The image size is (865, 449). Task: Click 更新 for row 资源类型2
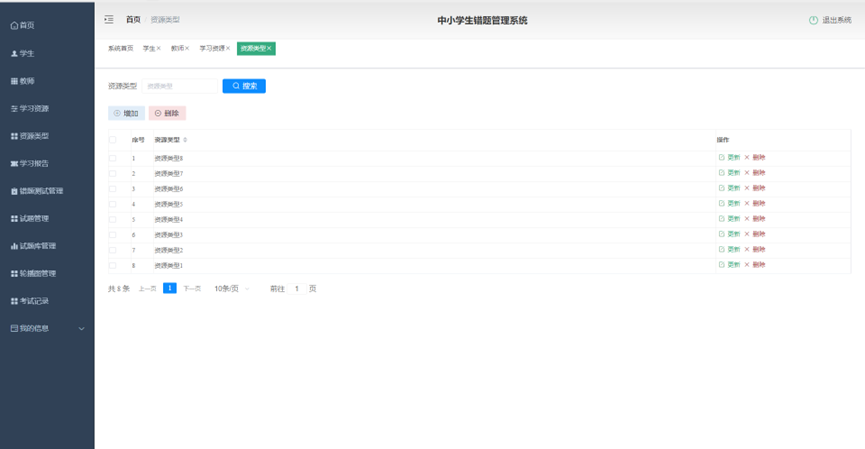[729, 250]
